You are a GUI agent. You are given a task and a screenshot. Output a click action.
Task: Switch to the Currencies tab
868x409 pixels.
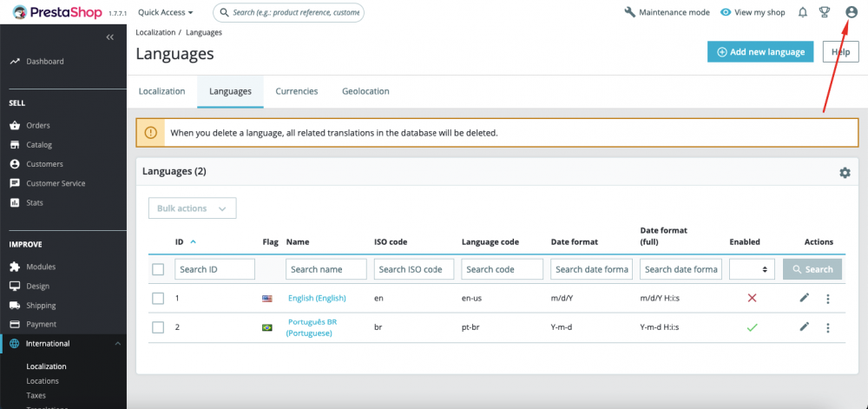click(297, 91)
